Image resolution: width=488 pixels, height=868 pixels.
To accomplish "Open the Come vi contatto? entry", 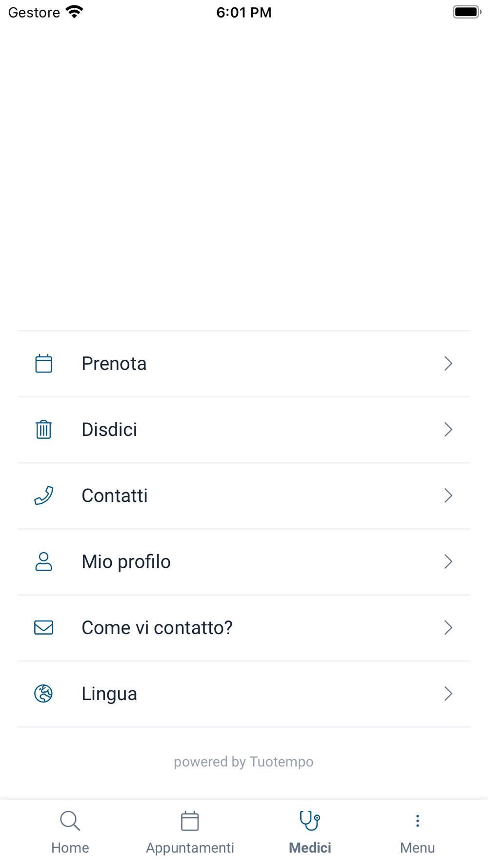I will click(244, 628).
